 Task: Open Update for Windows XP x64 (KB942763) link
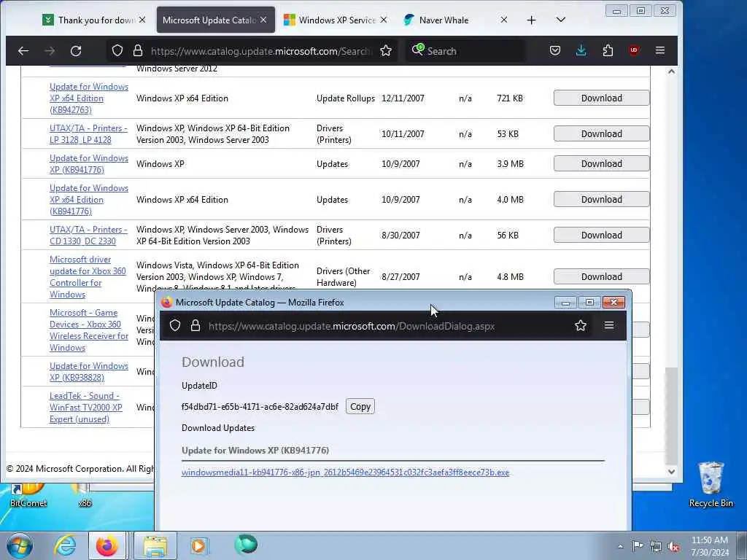click(x=88, y=98)
